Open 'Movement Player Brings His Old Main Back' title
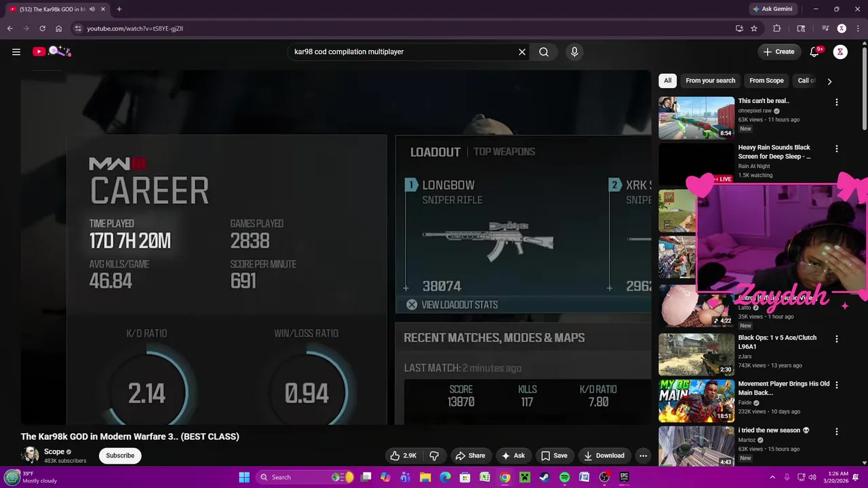The height and width of the screenshot is (488, 868). pyautogui.click(x=784, y=388)
